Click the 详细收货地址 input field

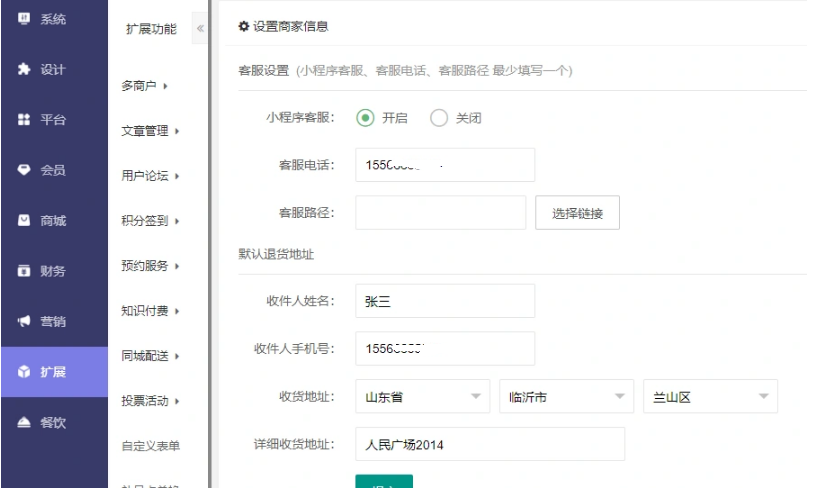(x=489, y=444)
